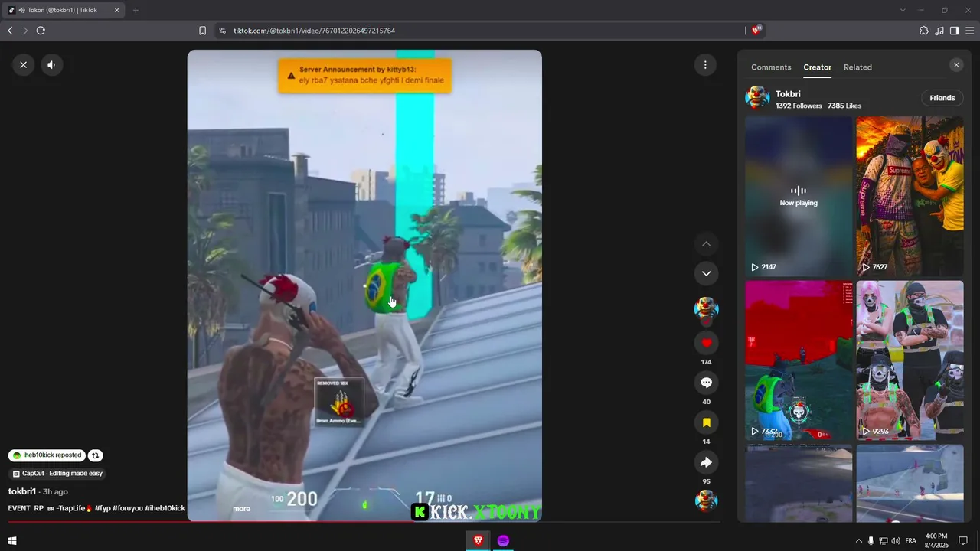Viewport: 980px width, 551px height.
Task: Expand the caption with more
Action: [241, 509]
